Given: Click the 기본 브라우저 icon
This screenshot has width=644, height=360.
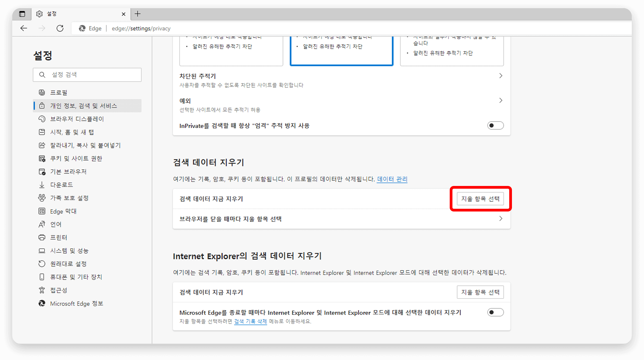Looking at the screenshot, I should tap(42, 172).
